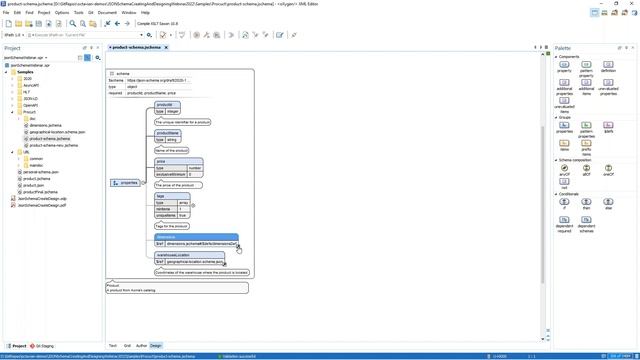
Task: Select the additional items palette component
Action: tap(586, 87)
